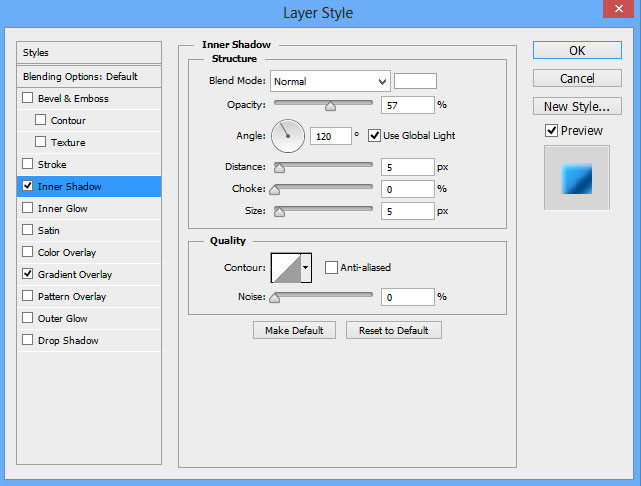Expand the contour picker arrow
Screen dimensions: 641x486
point(306,267)
